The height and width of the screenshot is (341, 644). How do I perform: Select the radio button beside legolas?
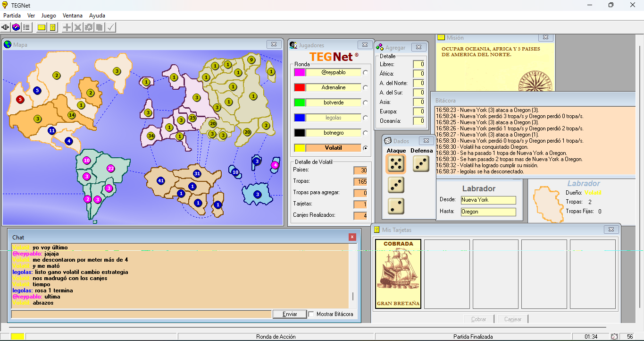tap(365, 118)
